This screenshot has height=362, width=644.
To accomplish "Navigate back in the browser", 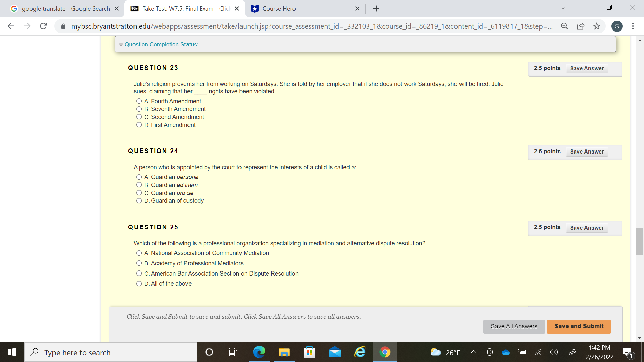I will pyautogui.click(x=11, y=26).
